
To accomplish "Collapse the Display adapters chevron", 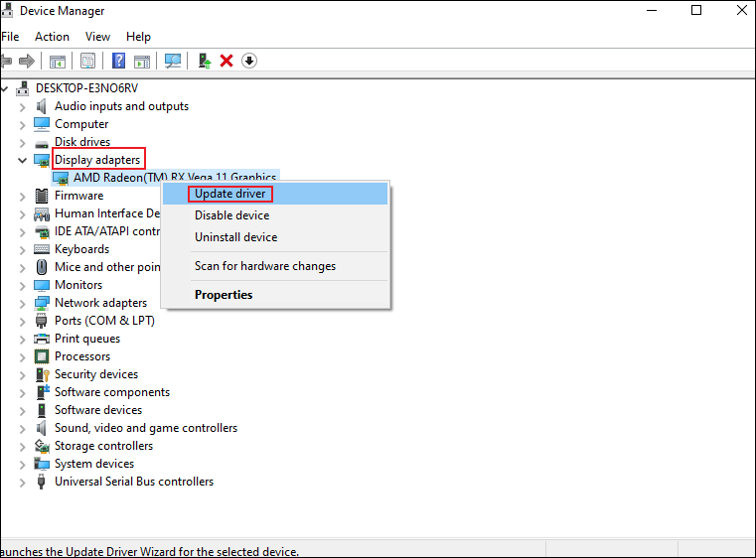I will click(x=22, y=161).
